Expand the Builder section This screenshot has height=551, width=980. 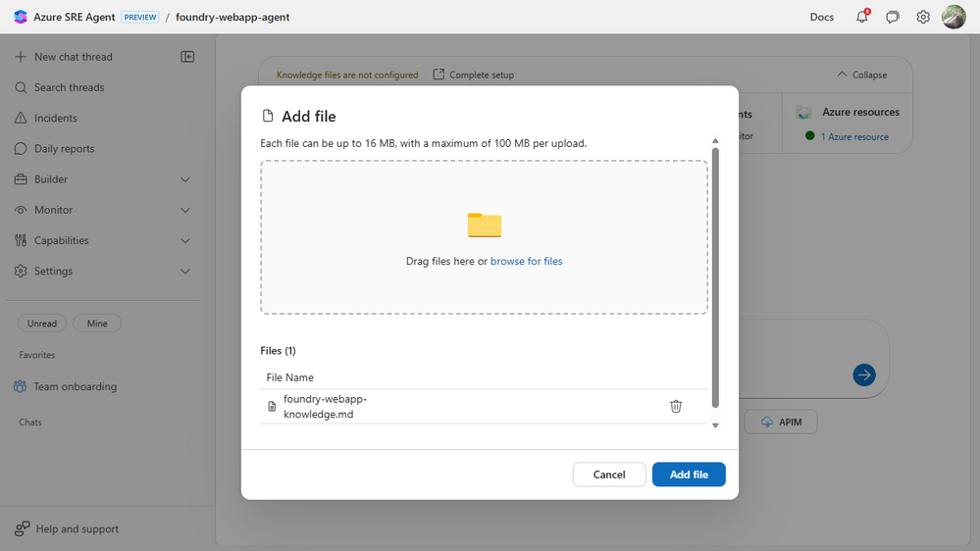click(x=185, y=179)
